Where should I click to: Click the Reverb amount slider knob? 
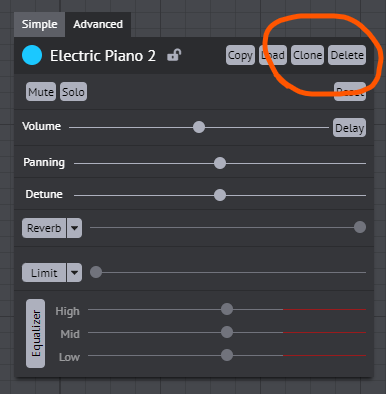tap(360, 227)
